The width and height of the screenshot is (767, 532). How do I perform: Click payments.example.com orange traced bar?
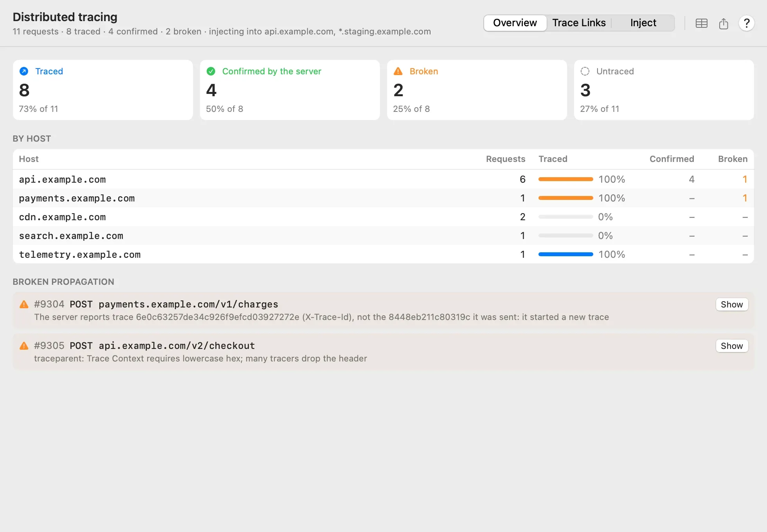click(565, 198)
